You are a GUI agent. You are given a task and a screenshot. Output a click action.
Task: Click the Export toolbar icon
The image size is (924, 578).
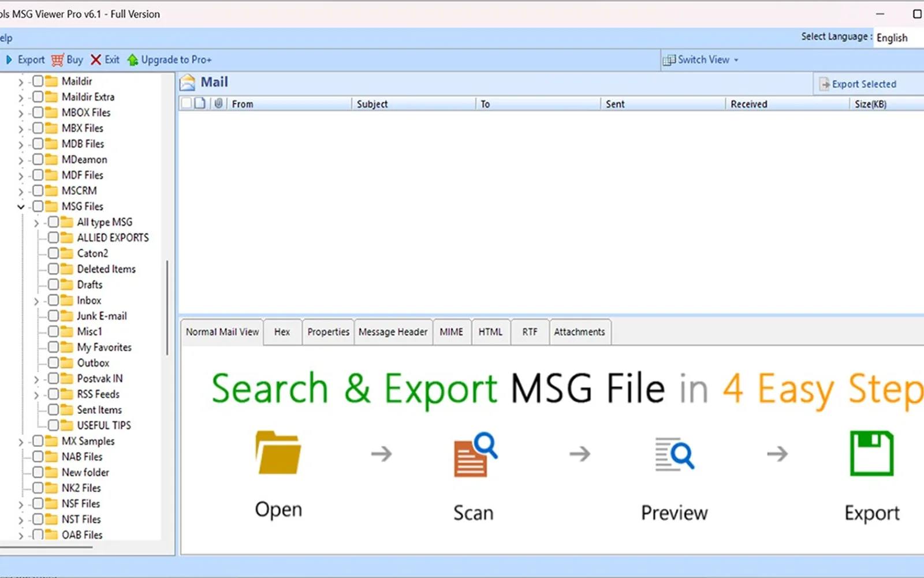pyautogui.click(x=9, y=60)
